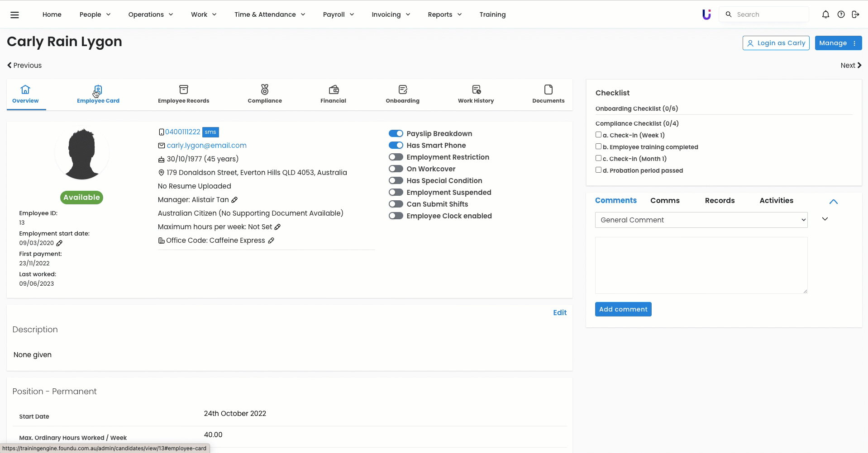Open the General Comment dropdown
This screenshot has height=453, width=868.
click(701, 220)
